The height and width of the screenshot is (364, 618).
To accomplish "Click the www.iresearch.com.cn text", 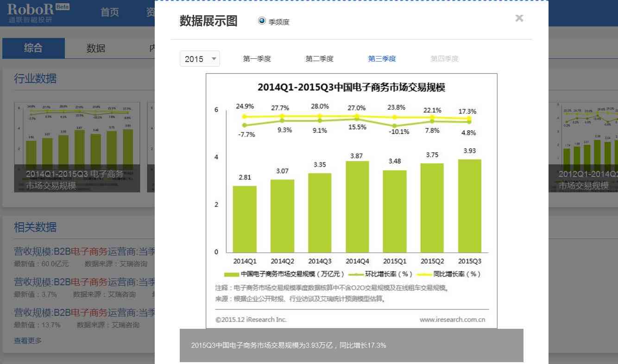I will pyautogui.click(x=453, y=320).
